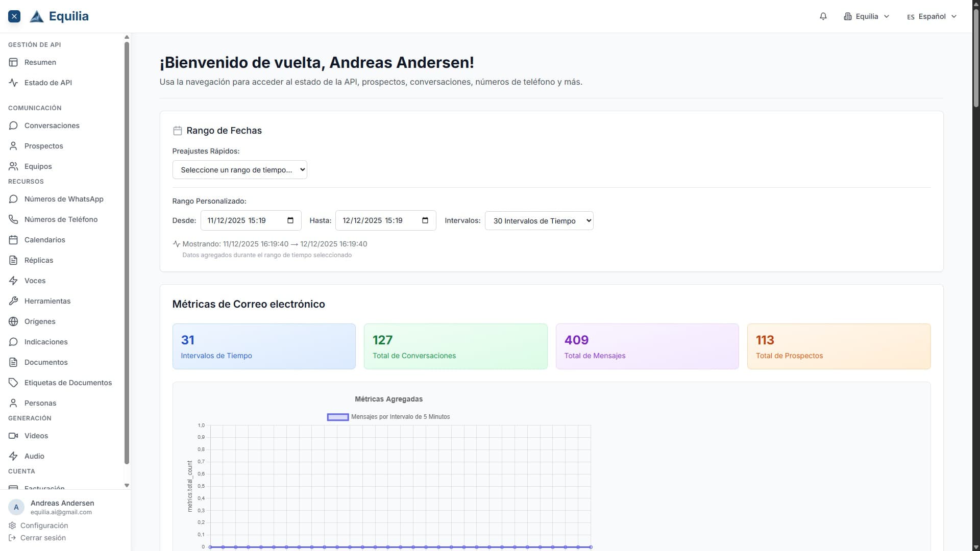Image resolution: width=980 pixels, height=551 pixels.
Task: Switch to the Calendarios section
Action: [x=45, y=239]
